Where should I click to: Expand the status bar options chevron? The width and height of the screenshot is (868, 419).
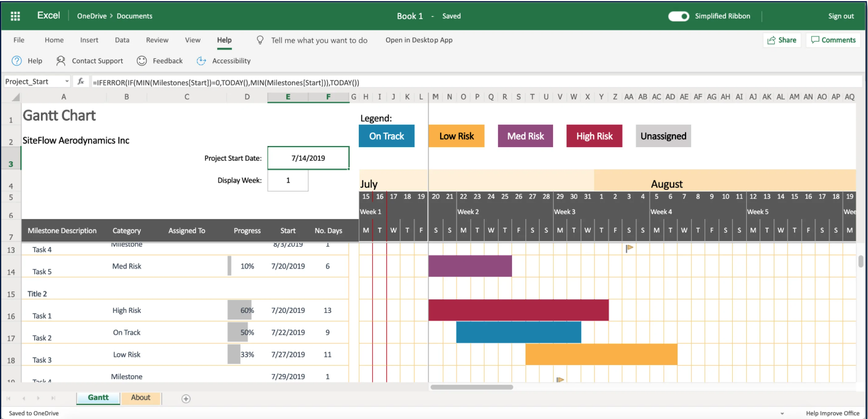[x=783, y=414]
